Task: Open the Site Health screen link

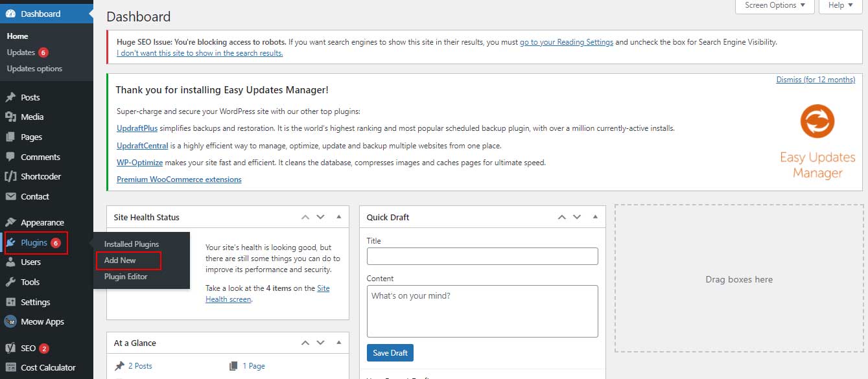Action: 268,293
